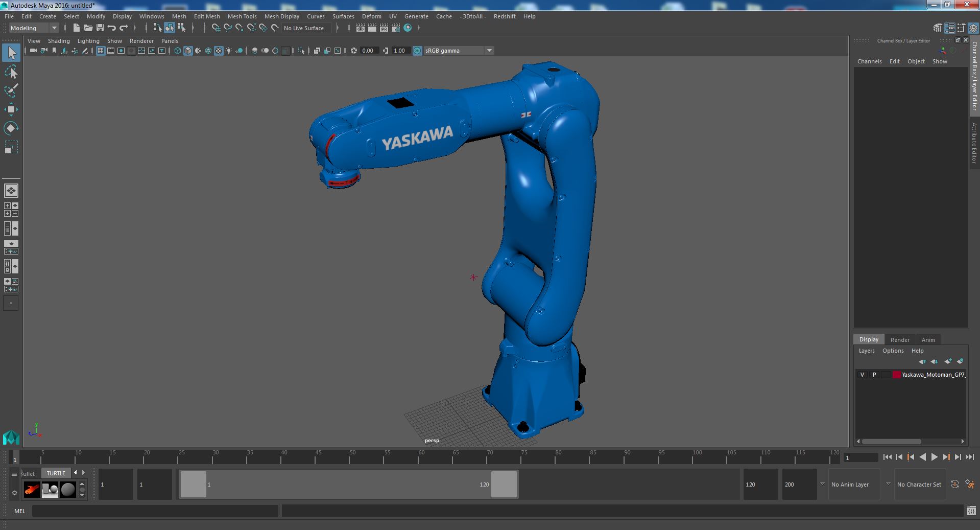980x530 pixels.
Task: Click the single-pane layout icon
Action: 11,191
